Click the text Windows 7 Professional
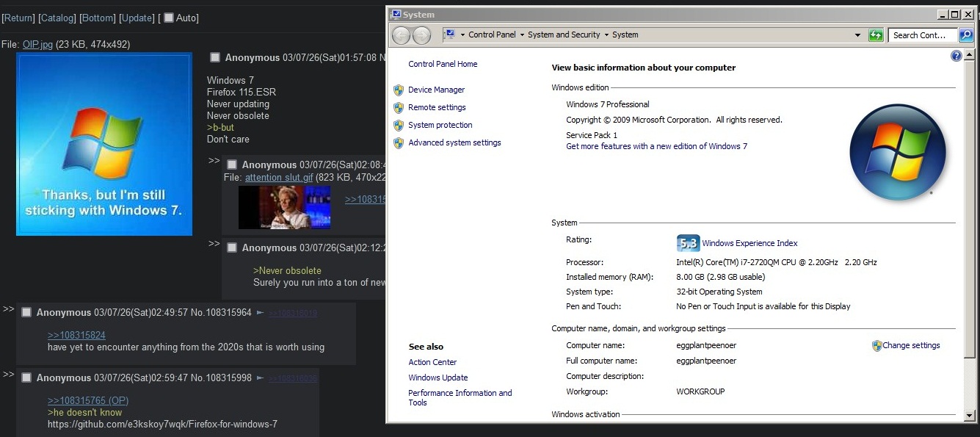 tap(608, 104)
